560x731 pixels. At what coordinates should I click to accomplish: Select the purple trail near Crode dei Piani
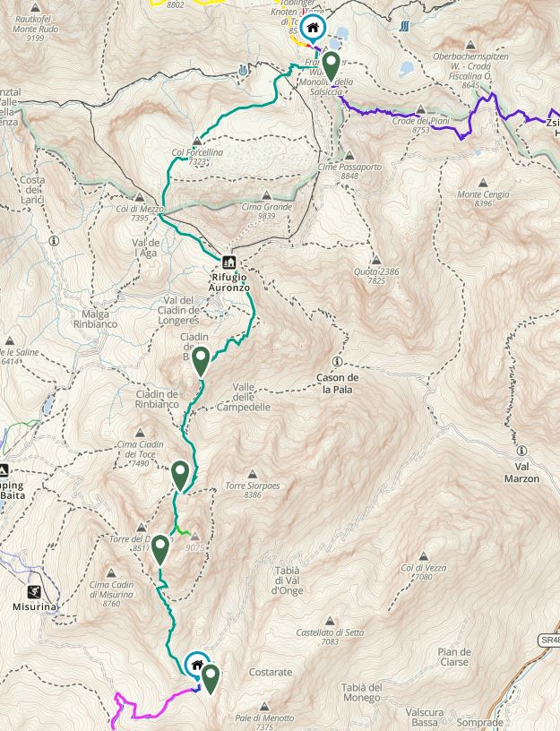(x=401, y=113)
